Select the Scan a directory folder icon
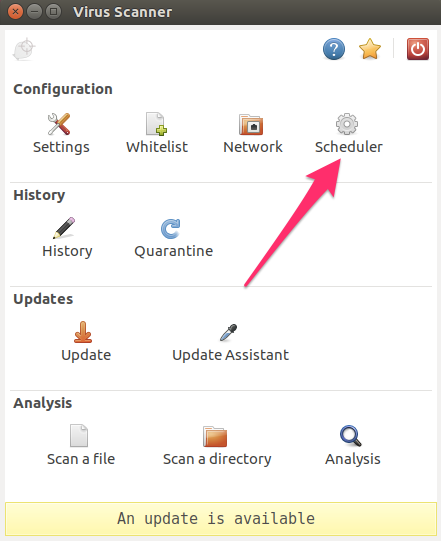 pos(215,436)
